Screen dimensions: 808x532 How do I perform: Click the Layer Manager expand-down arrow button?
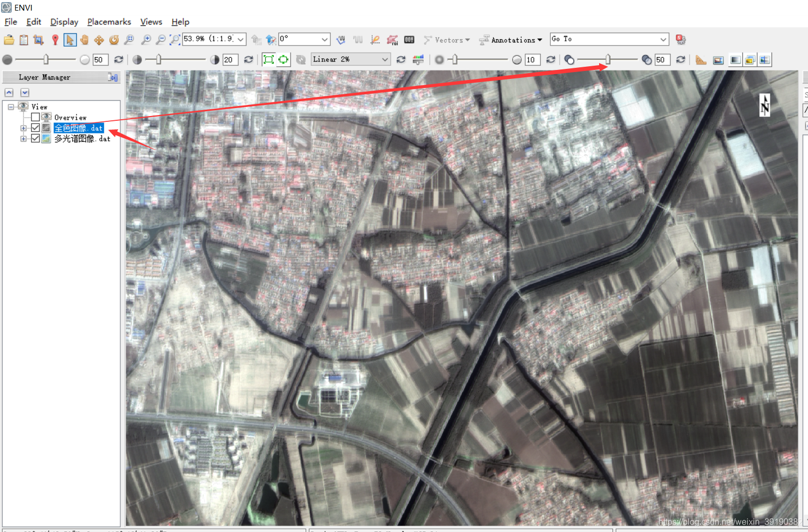tap(24, 93)
